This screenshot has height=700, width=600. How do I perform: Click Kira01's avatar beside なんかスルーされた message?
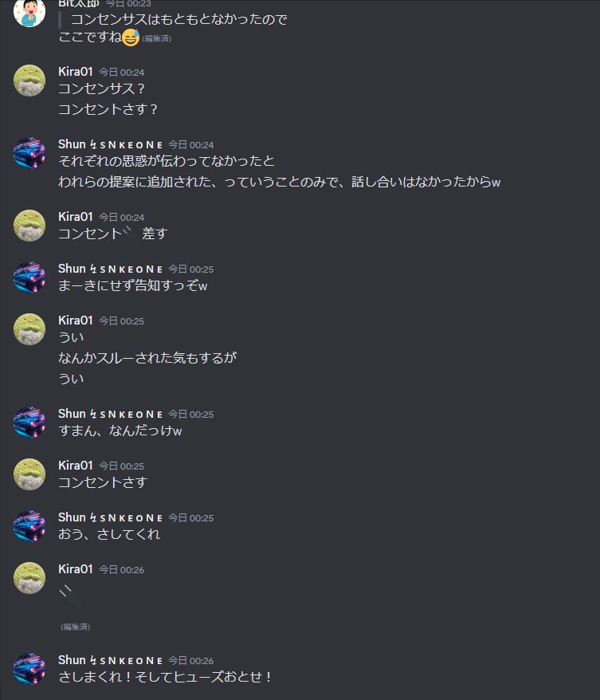click(x=29, y=329)
